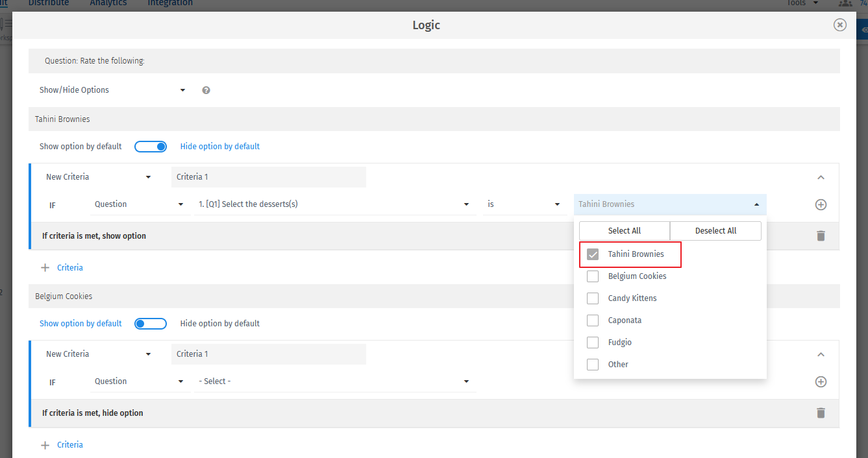Click the Tahini Brownies Criteria 1 name field

(269, 177)
